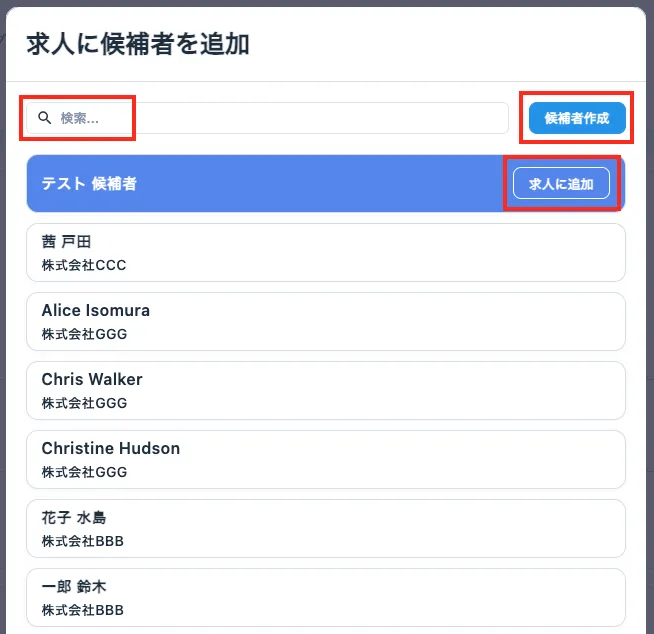This screenshot has width=654, height=634.
Task: Select the 茜 戸田 candidate name
Action: click(x=67, y=241)
